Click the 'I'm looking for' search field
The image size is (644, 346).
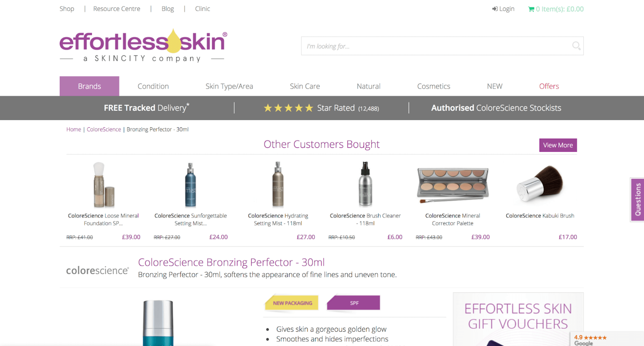442,46
